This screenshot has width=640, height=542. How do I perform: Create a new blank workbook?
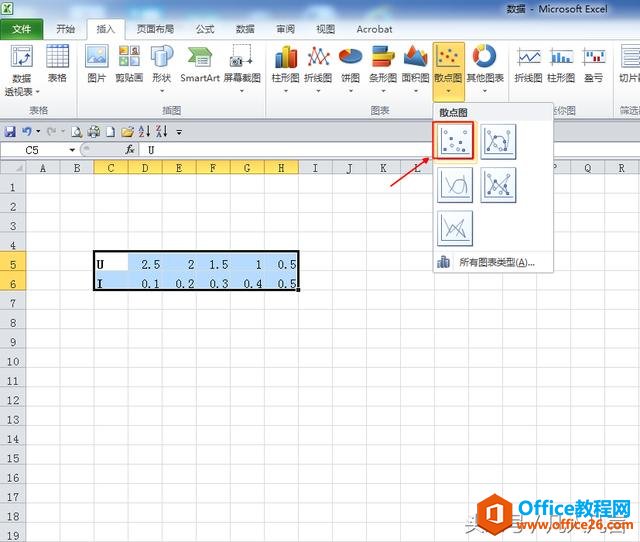(110, 131)
